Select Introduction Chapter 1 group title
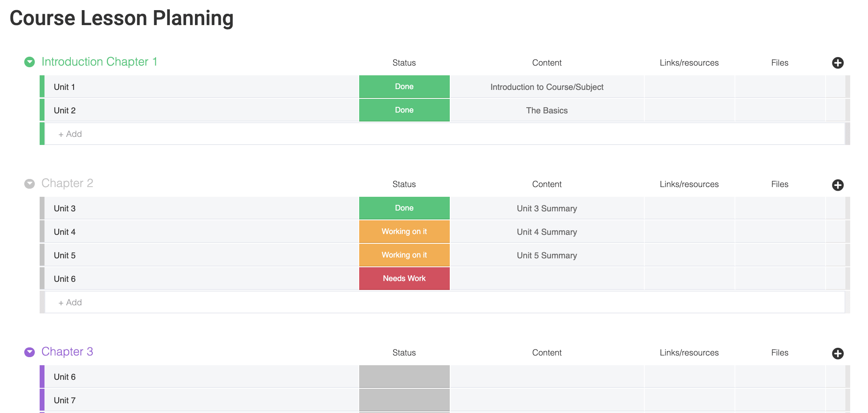Screen dimensions: 868x413 pyautogui.click(x=100, y=62)
